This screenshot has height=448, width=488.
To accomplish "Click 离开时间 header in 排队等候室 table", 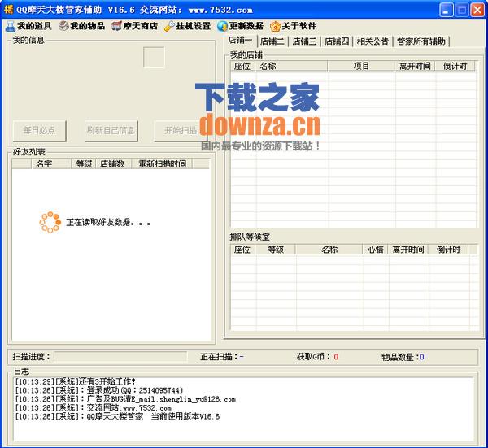I will tap(408, 250).
